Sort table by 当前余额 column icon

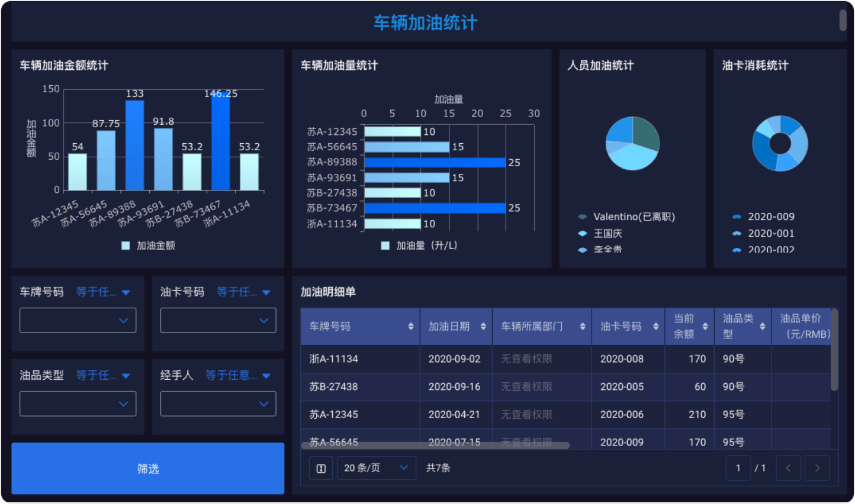(705, 327)
